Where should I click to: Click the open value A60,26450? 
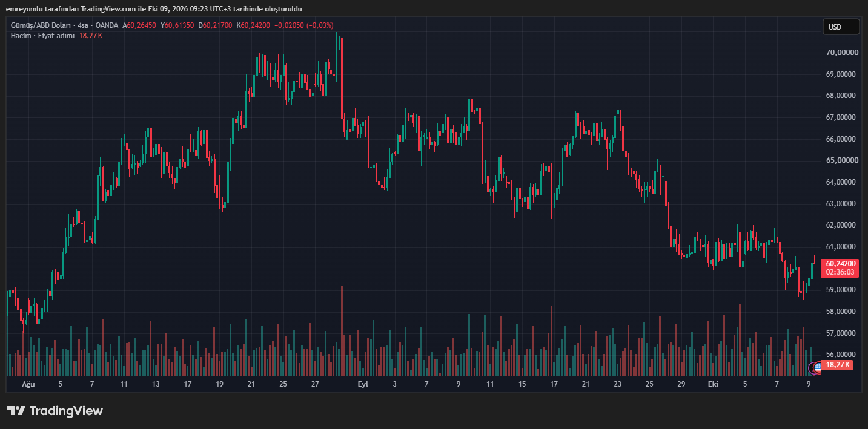click(x=139, y=25)
